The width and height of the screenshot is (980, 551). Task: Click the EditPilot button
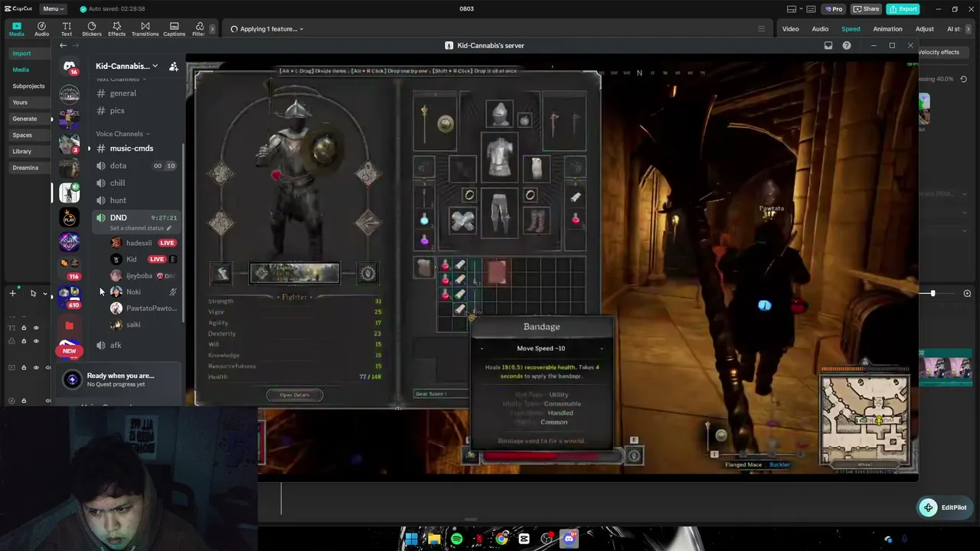(x=944, y=507)
